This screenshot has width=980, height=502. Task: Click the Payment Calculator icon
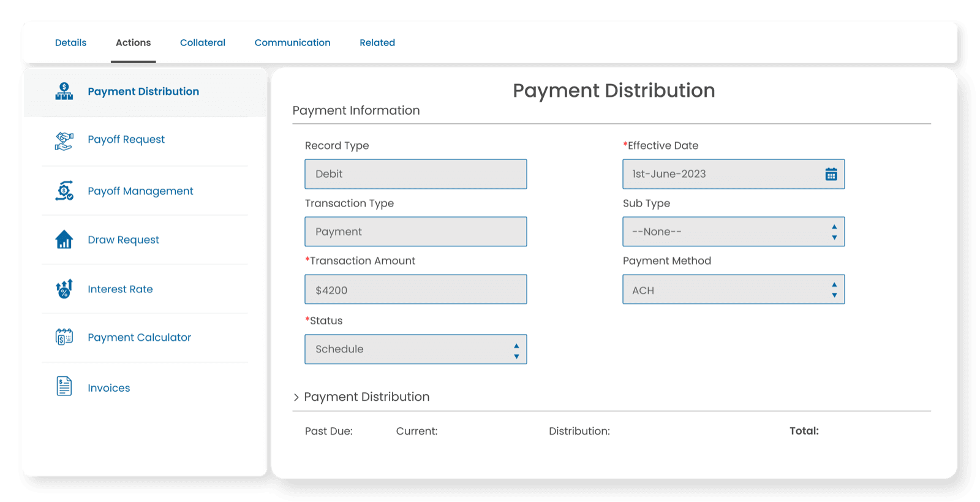click(64, 337)
